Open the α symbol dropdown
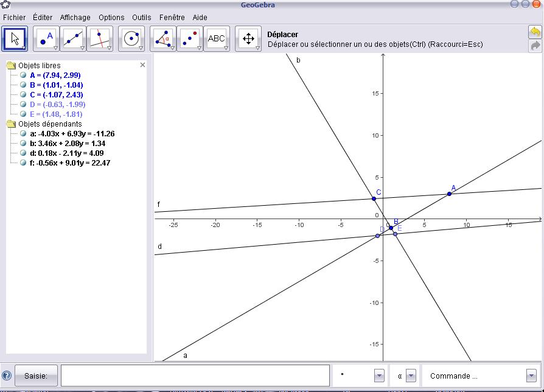 pyautogui.click(x=411, y=376)
